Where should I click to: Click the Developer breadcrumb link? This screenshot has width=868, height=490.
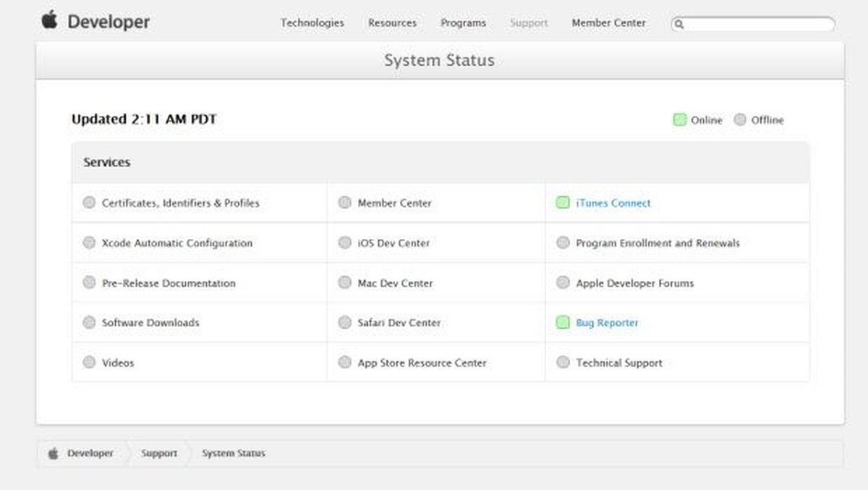[90, 453]
